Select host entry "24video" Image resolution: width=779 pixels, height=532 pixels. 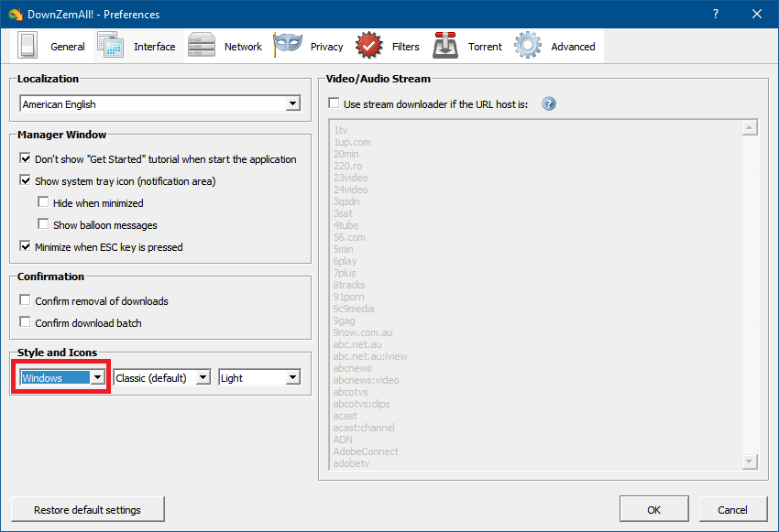pos(351,190)
